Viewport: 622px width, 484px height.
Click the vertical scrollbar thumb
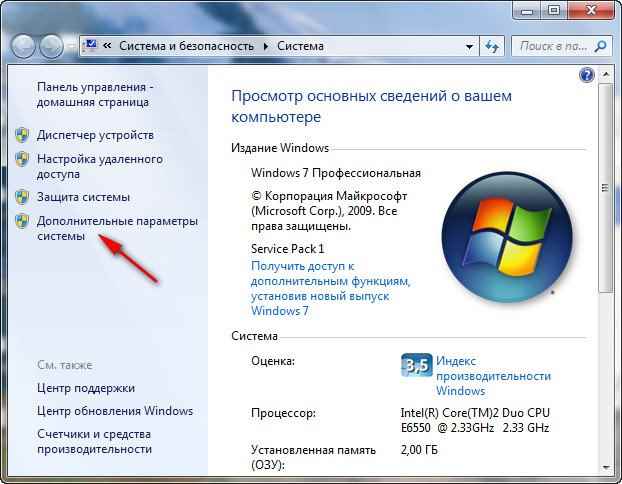click(x=605, y=188)
